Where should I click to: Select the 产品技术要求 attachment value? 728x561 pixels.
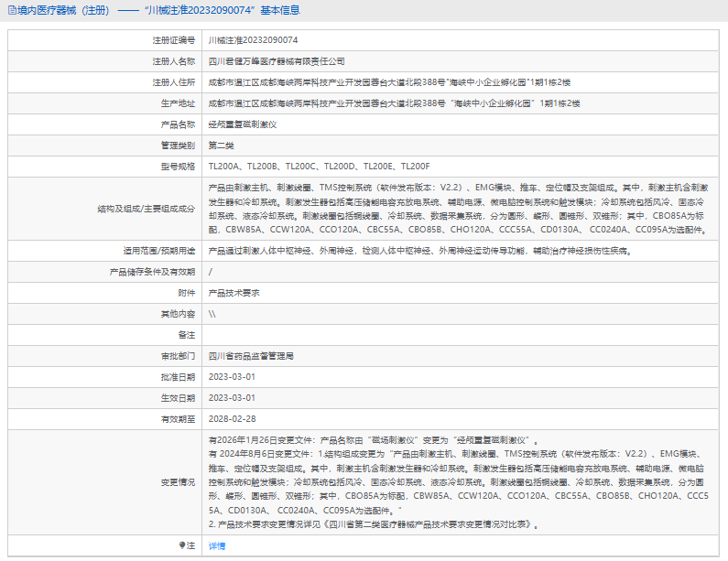[234, 293]
